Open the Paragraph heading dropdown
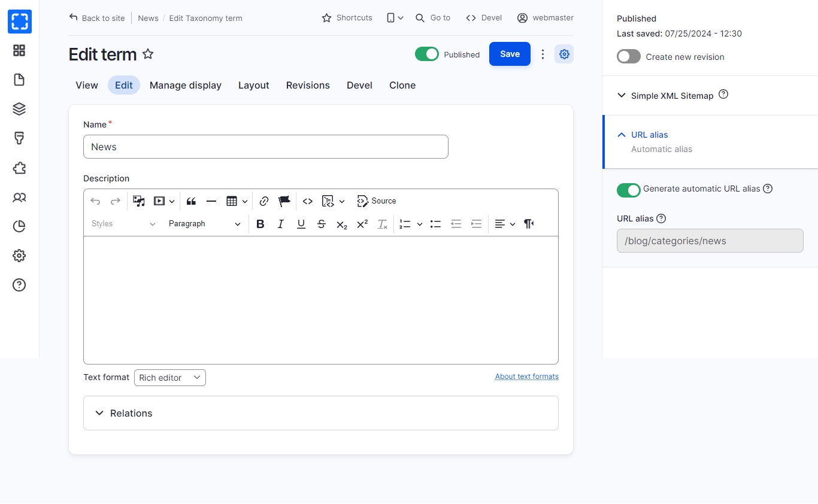The height and width of the screenshot is (504, 818). [x=204, y=224]
